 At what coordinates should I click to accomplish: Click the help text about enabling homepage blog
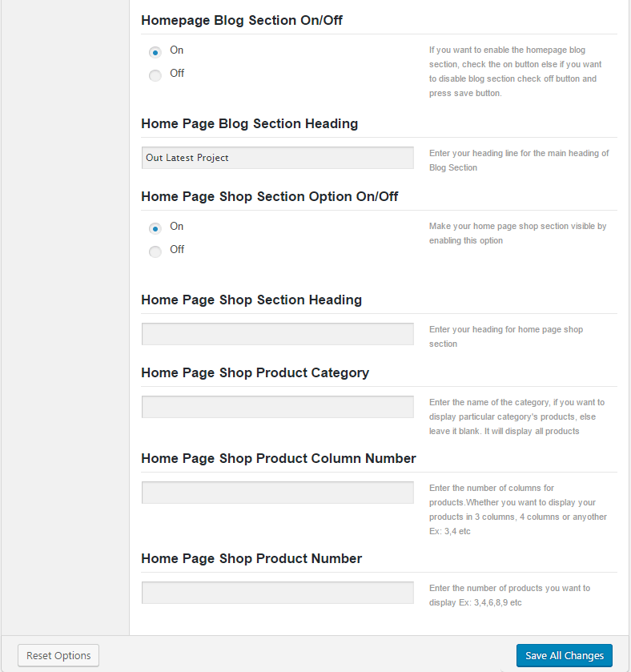(516, 71)
